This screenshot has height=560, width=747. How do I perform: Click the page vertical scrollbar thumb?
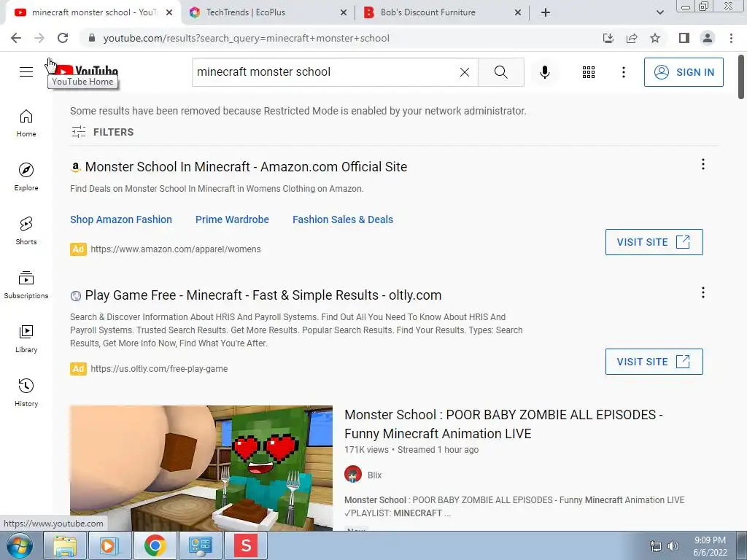tap(741, 77)
